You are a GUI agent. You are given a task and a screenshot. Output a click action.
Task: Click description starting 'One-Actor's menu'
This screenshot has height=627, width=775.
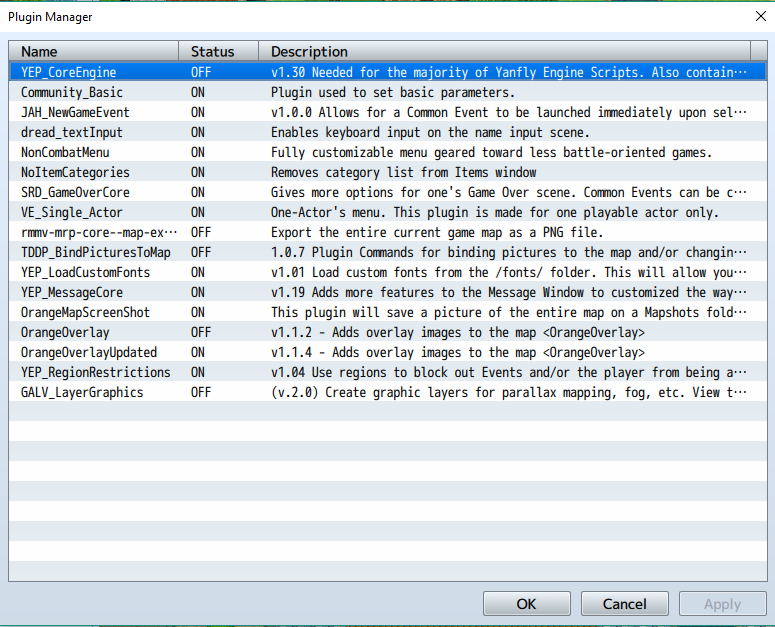tap(495, 212)
